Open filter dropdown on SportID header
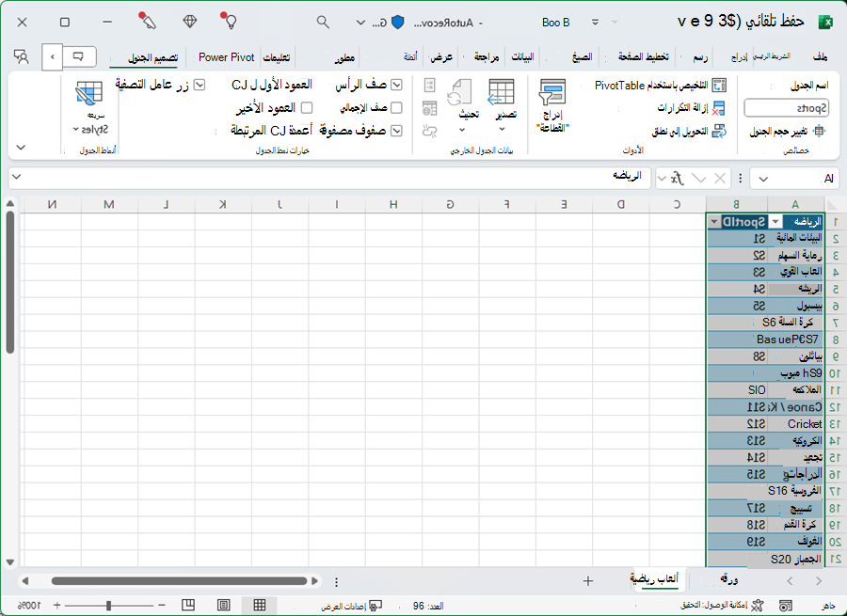The image size is (847, 616). (714, 222)
